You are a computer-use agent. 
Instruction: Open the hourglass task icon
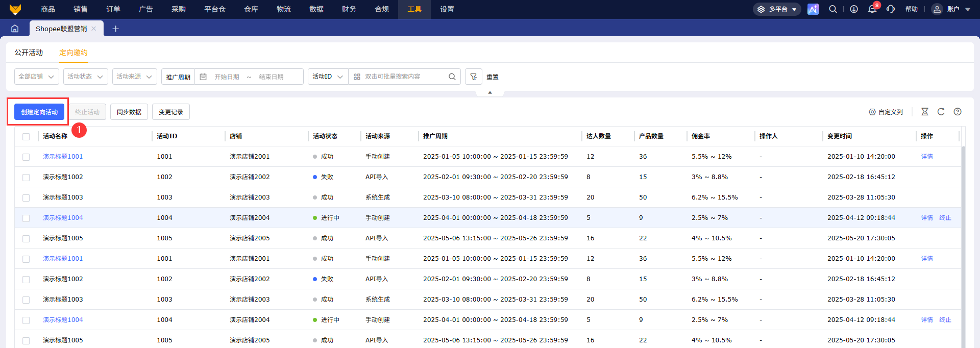click(x=925, y=111)
